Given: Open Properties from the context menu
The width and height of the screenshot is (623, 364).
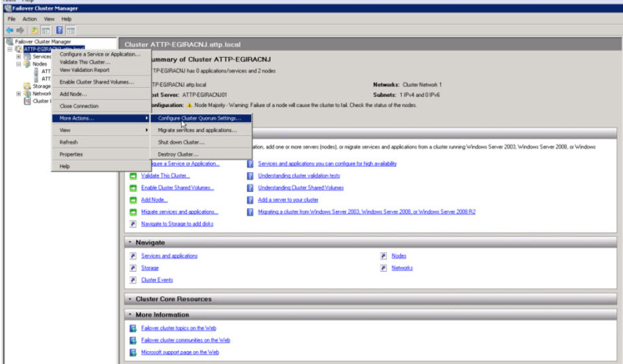Looking at the screenshot, I should [x=101, y=155].
